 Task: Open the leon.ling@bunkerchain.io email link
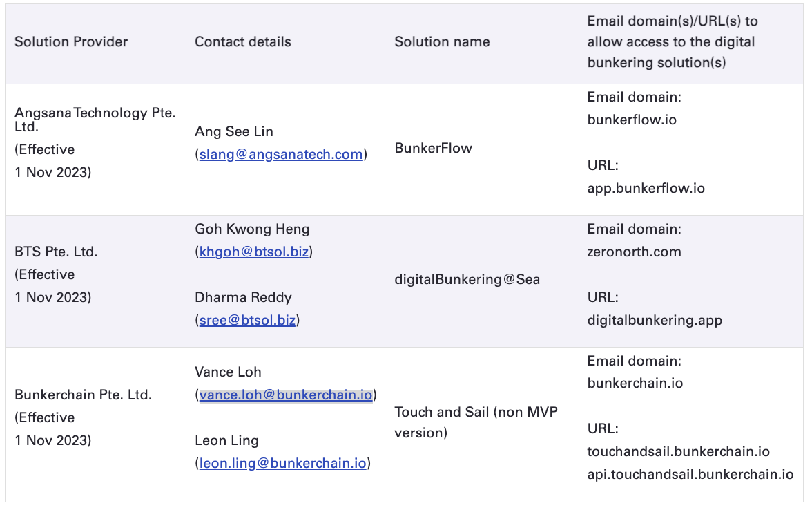[x=282, y=463]
